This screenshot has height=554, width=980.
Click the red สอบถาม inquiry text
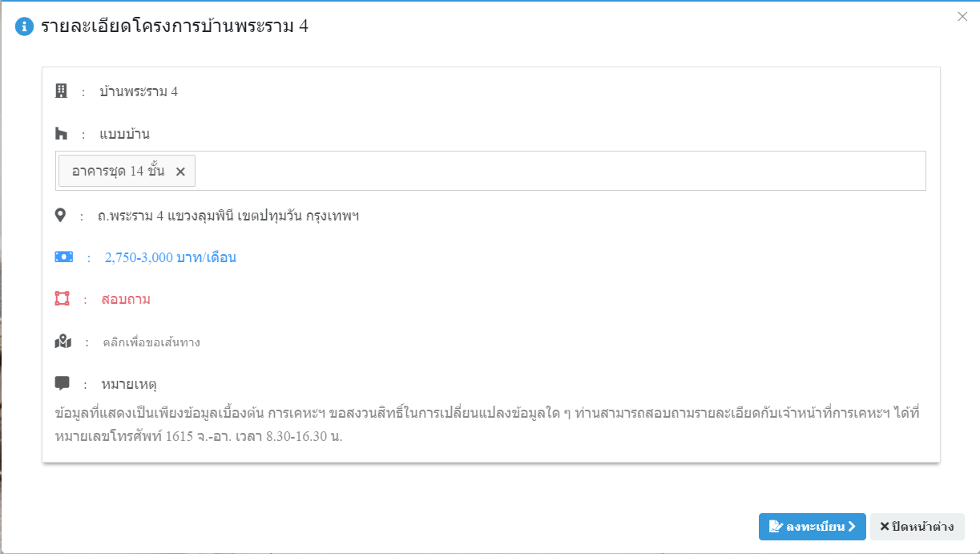click(x=126, y=299)
